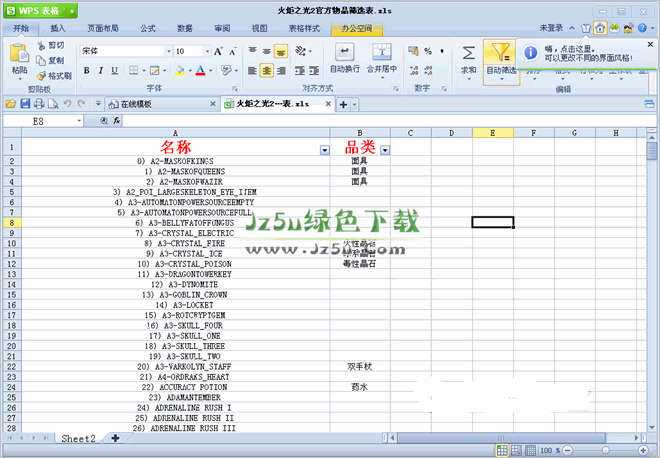Screen dimensions: 660x458
Task: Apply percent style % format
Action: [x=428, y=51]
